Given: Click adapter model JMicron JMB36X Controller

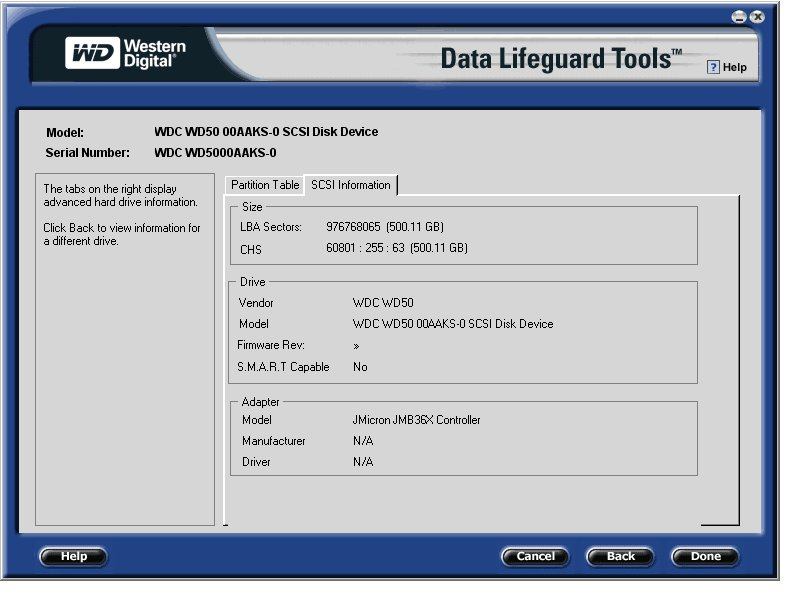Looking at the screenshot, I should click(416, 420).
